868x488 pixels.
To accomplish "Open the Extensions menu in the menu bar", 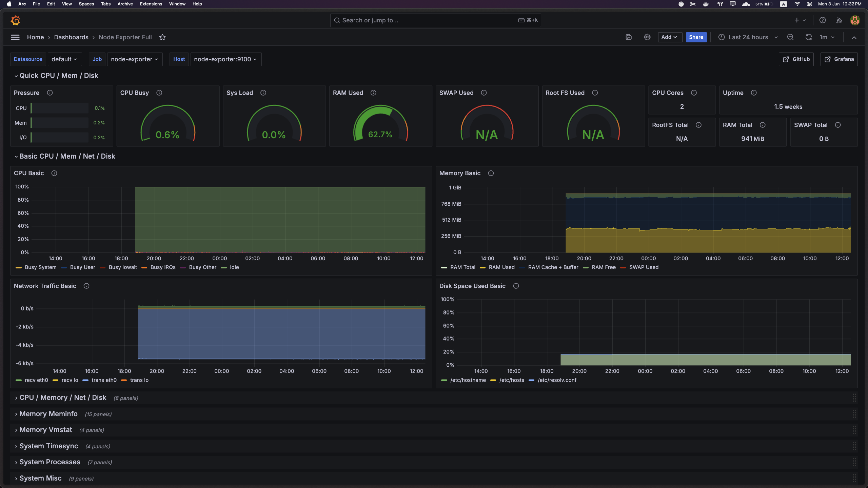I will point(151,4).
